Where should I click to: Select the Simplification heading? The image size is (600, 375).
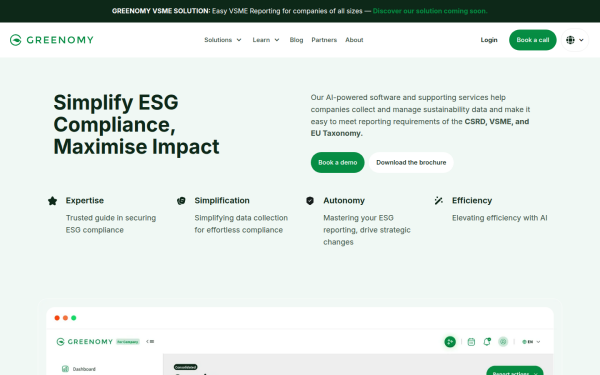222,201
